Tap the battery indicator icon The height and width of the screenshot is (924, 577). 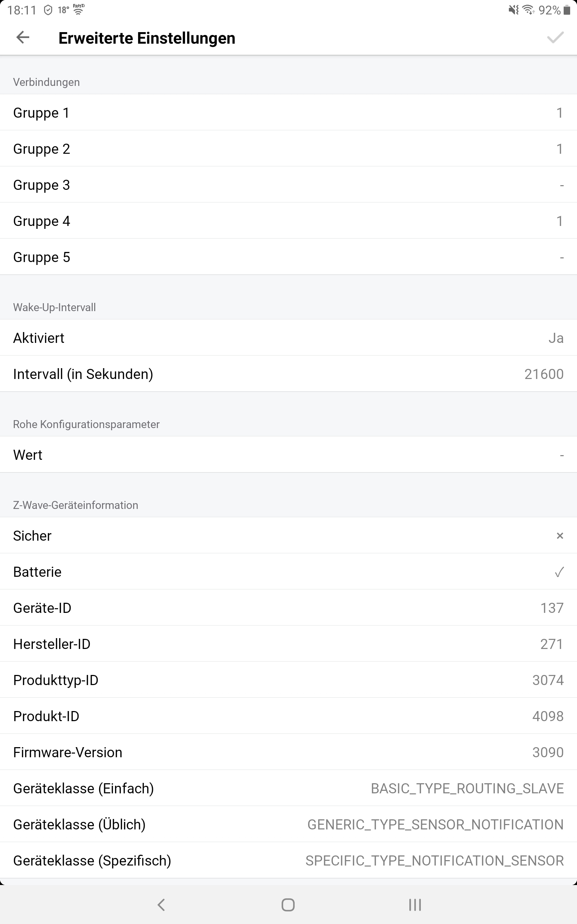click(567, 10)
